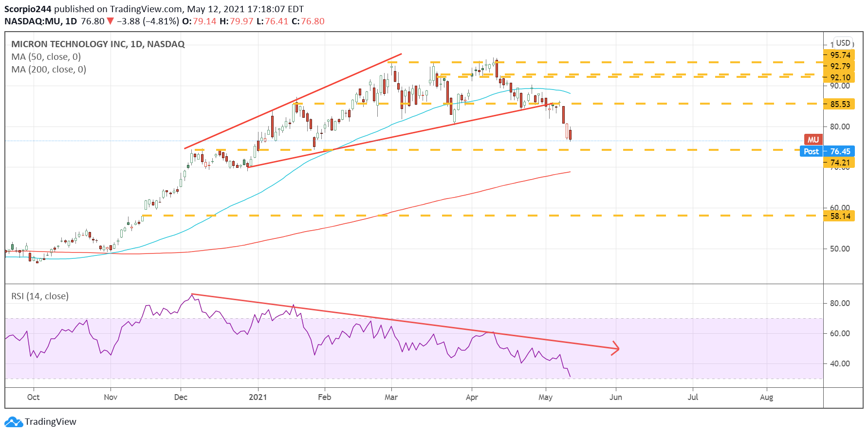868x435 pixels.
Task: Select the 74.21 price level label
Action: tap(839, 163)
